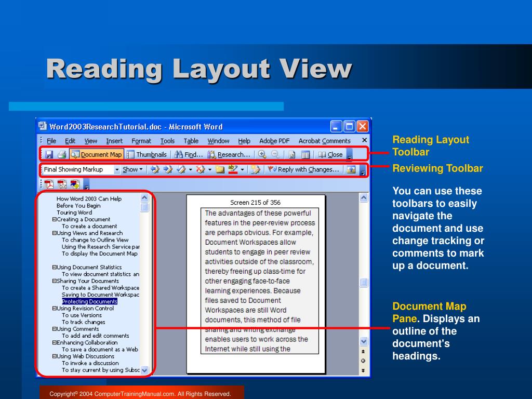This screenshot has width=532, height=399.
Task: Click the Next change icon
Action: [x=168, y=169]
